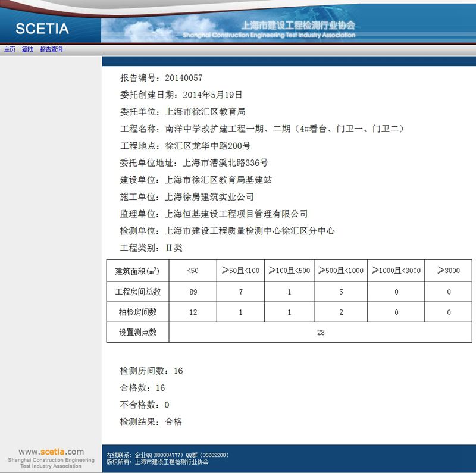The width and height of the screenshot is (476, 473).
Task: Click the cell showing 5 in 工程房间总数 row
Action: pyautogui.click(x=341, y=292)
